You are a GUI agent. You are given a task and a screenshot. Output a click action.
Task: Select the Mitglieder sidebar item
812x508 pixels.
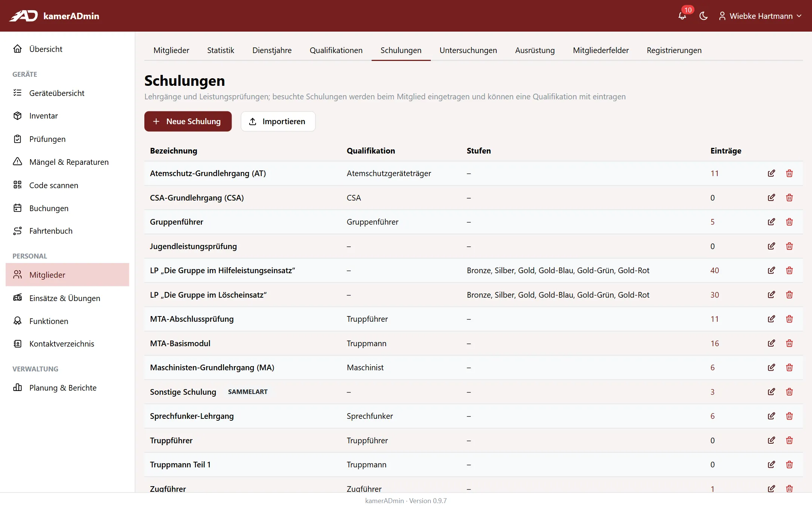67,275
